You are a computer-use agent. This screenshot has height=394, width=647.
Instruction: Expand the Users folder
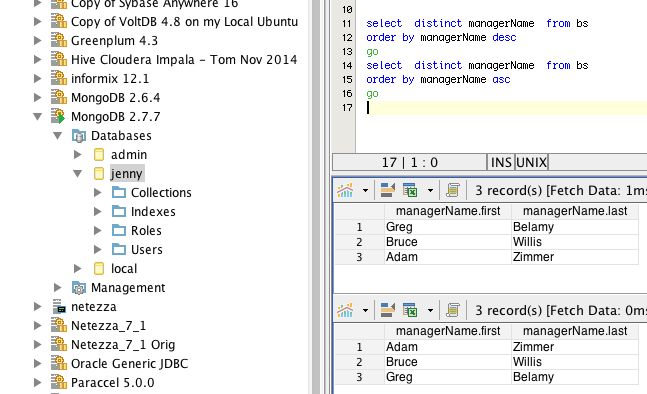97,249
